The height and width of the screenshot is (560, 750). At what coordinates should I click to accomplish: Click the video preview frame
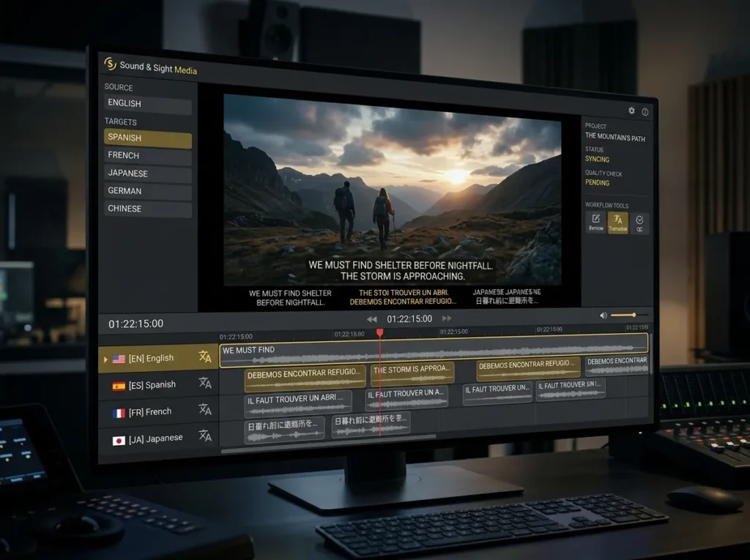pos(393,191)
